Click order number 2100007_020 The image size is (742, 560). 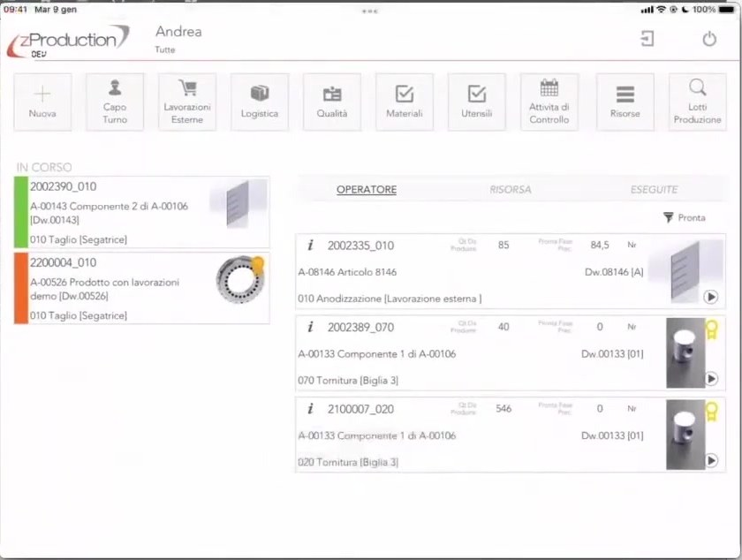[x=360, y=410]
